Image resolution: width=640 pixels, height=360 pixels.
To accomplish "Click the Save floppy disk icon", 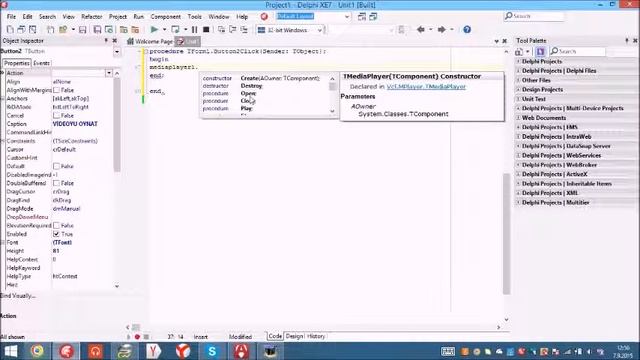I will (82, 29).
